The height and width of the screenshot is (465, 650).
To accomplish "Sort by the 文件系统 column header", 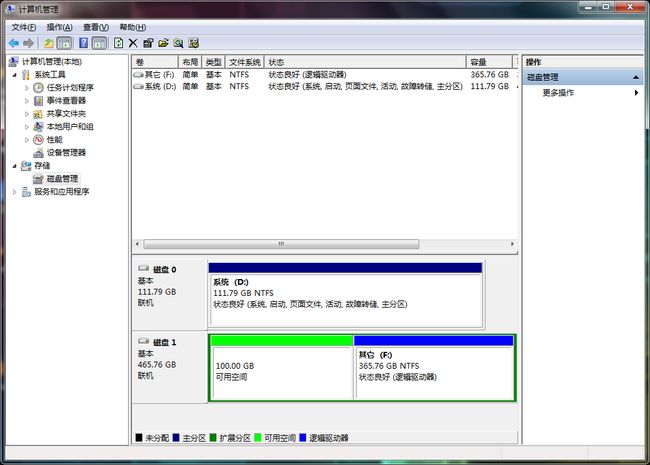I will point(245,62).
